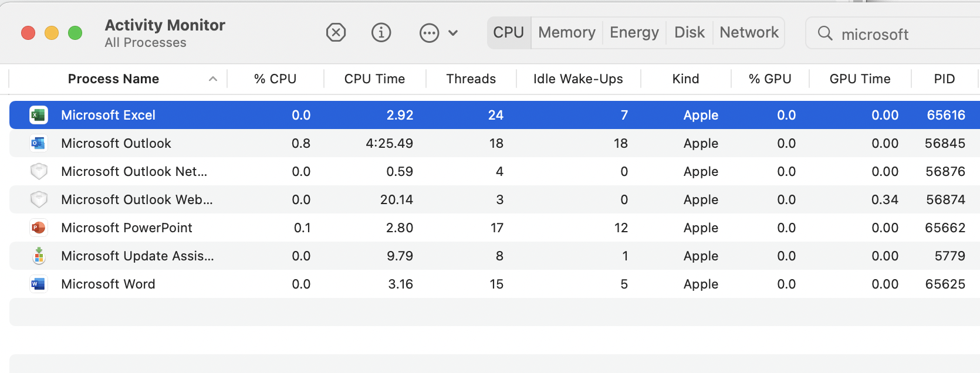Click the ellipsis more-actions icon
980x373 pixels.
430,33
